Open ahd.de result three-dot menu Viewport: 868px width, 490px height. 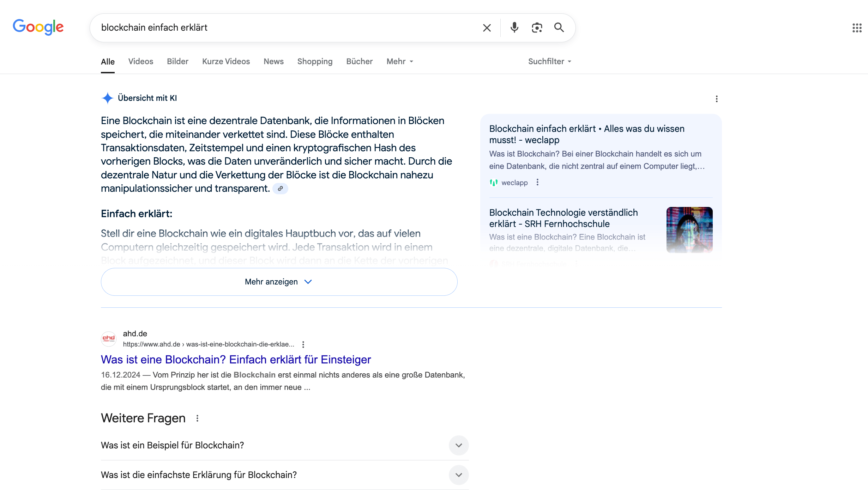tap(303, 344)
